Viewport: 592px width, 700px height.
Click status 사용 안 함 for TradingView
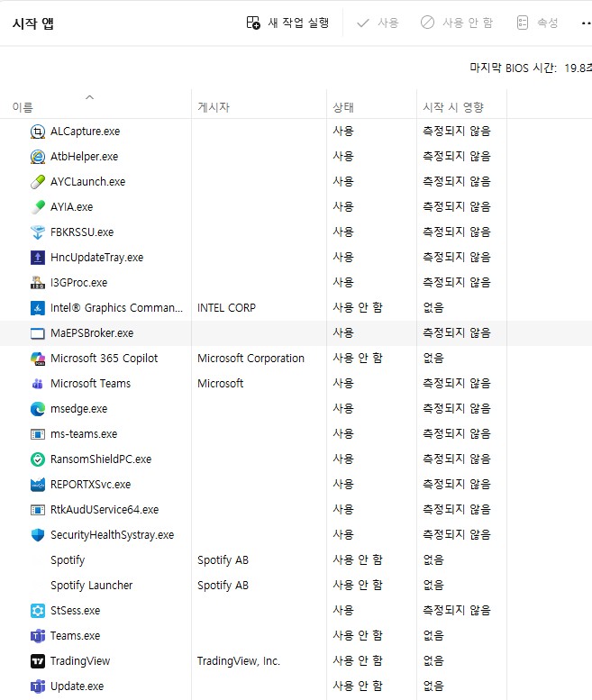click(x=358, y=660)
